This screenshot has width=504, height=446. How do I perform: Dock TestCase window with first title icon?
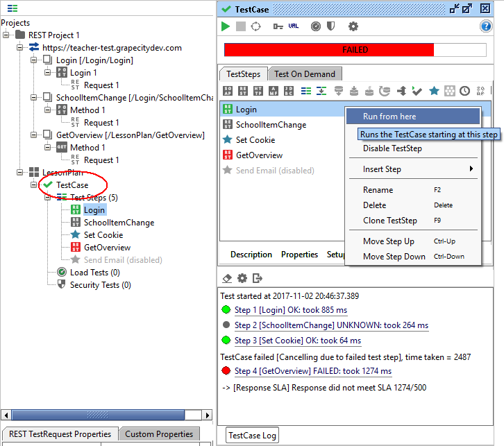[x=454, y=8]
